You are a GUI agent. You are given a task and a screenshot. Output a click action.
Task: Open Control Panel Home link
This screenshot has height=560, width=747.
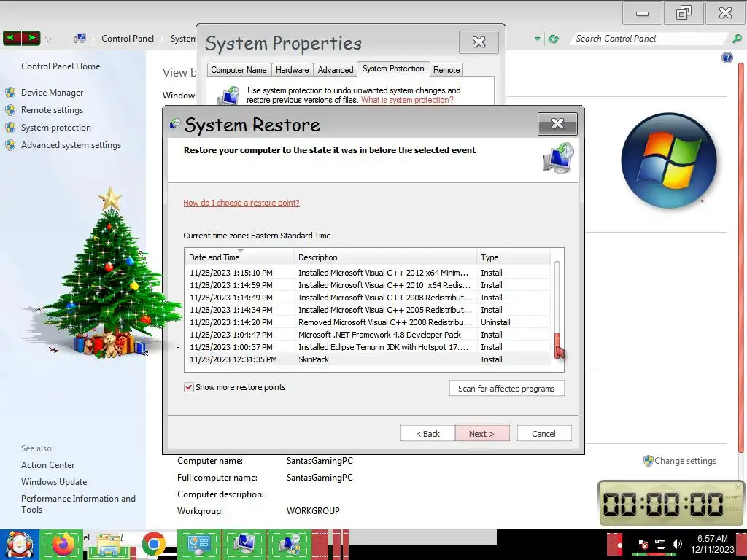(61, 66)
